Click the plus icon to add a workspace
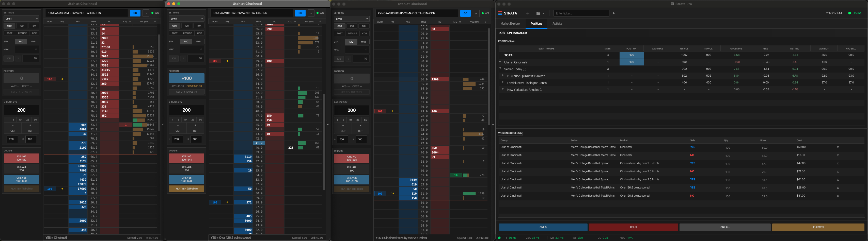 528,13
